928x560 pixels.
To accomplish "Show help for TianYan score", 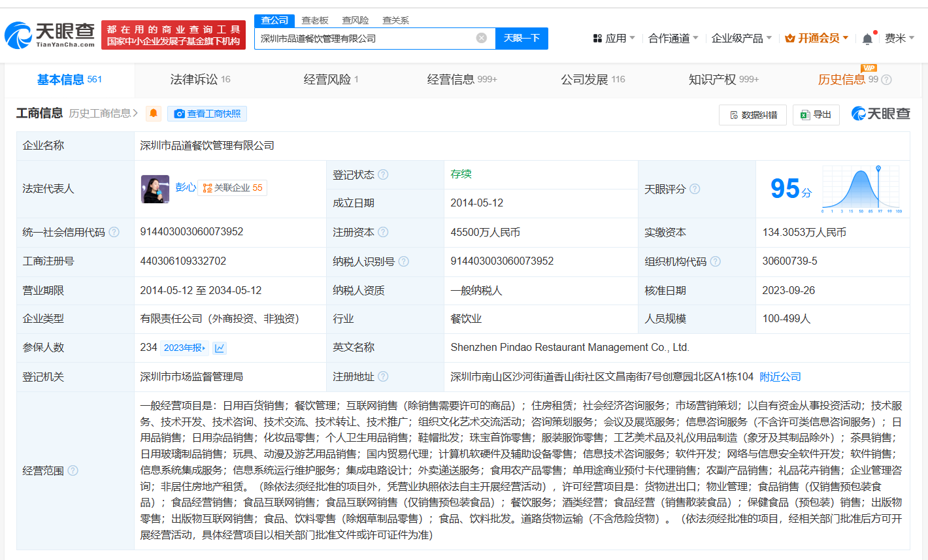I will pos(695,189).
